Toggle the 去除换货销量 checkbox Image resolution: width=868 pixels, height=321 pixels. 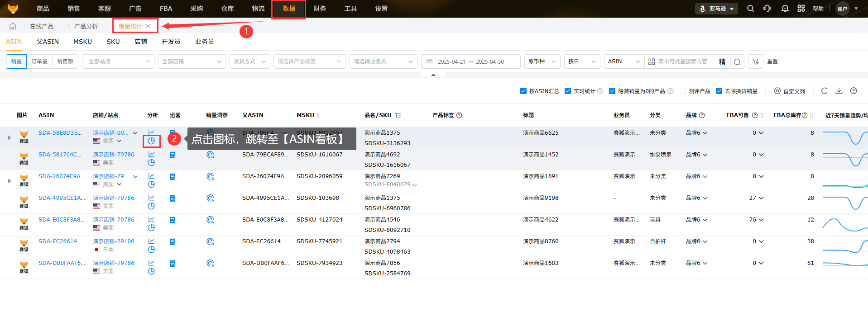click(x=719, y=91)
